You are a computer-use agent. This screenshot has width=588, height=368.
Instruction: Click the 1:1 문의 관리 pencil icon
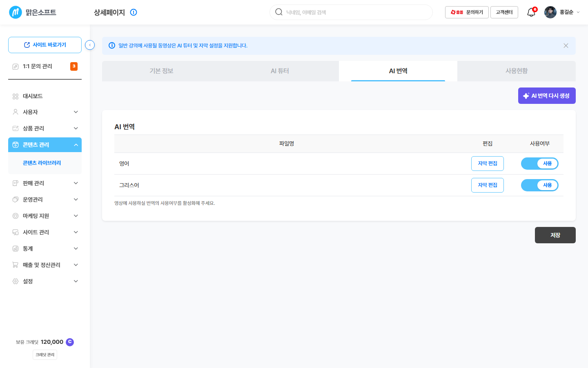click(16, 66)
